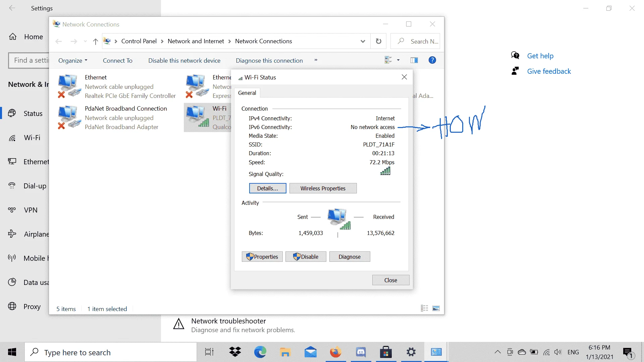Go up one folder level arrow
This screenshot has height=362, width=644.
pos(96,41)
